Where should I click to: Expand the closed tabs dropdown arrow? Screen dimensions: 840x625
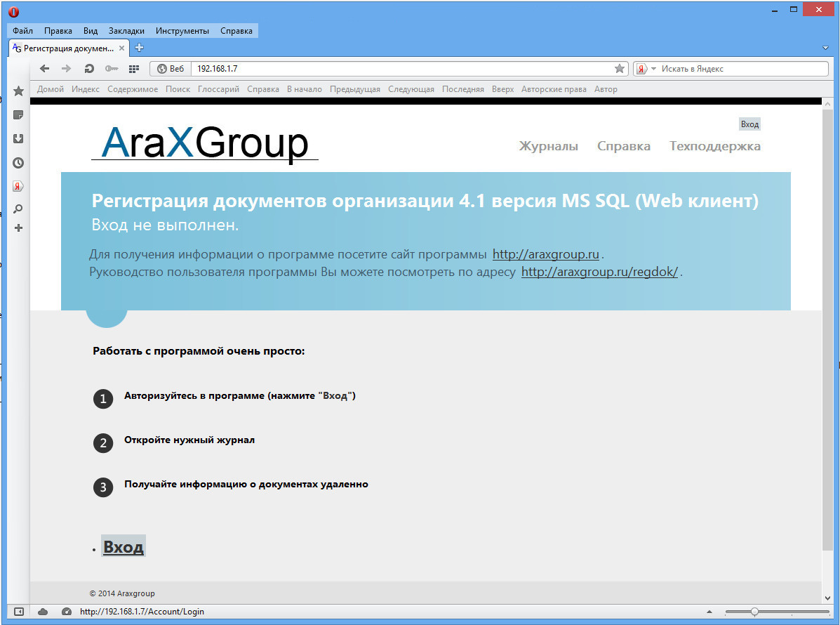(x=825, y=48)
